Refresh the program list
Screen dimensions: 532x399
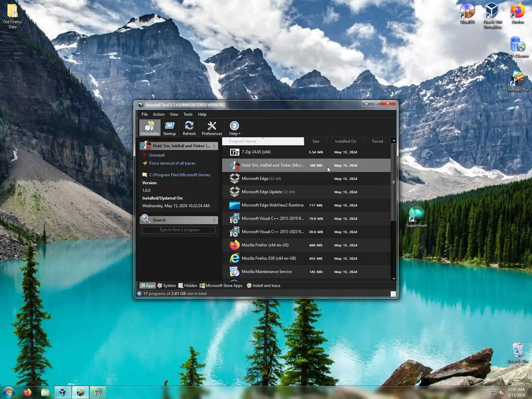tap(189, 128)
